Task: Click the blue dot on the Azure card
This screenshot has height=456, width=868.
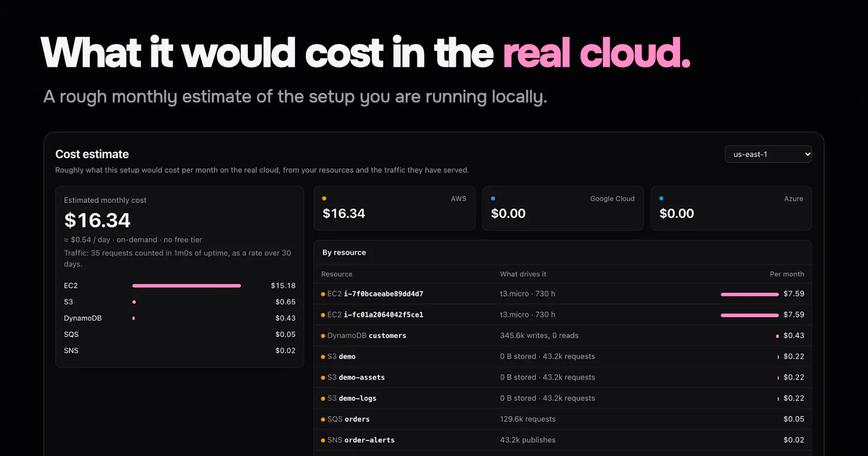Action: [661, 199]
